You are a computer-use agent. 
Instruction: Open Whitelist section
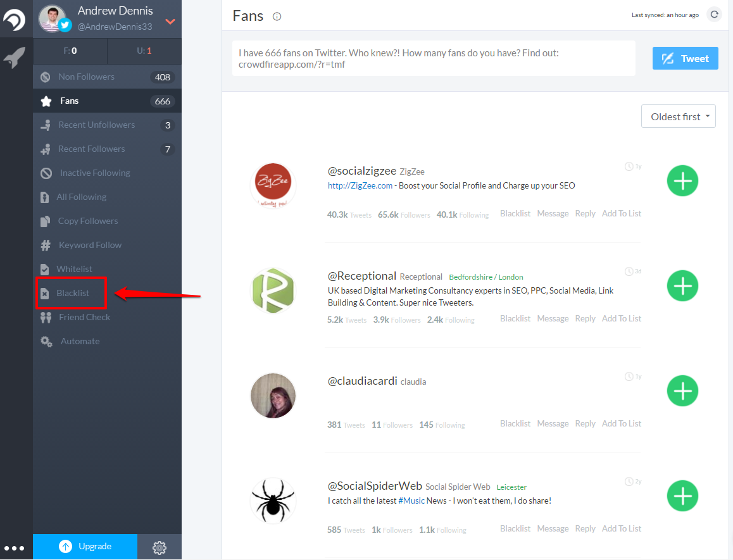107,270
